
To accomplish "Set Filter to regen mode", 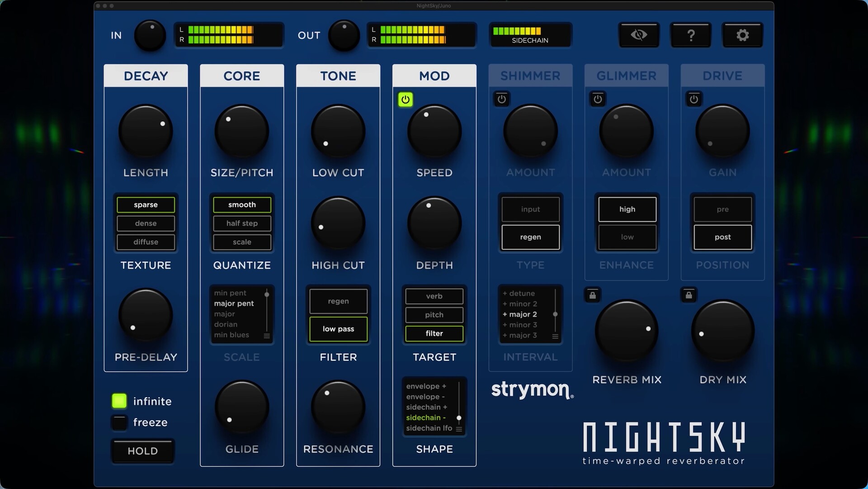I will point(338,301).
